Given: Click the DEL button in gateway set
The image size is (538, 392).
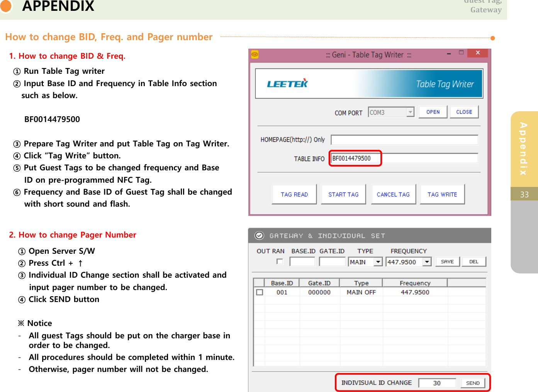Looking at the screenshot, I should pos(474,261).
